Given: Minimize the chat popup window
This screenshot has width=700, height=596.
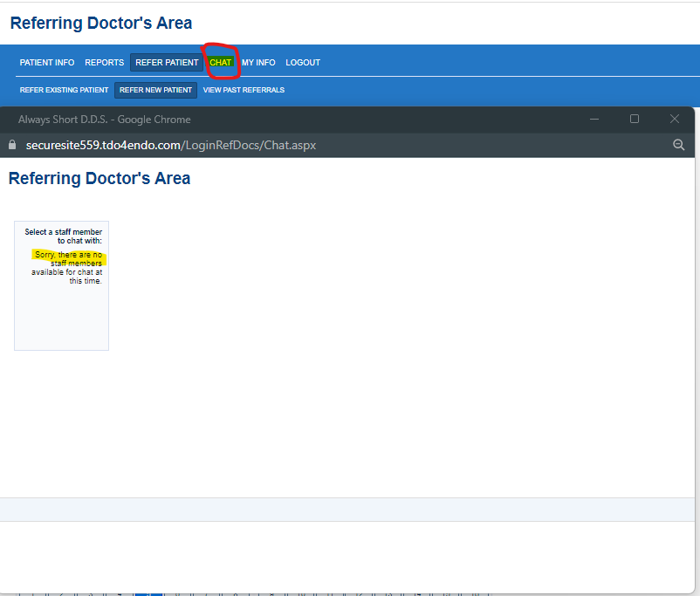Looking at the screenshot, I should click(x=594, y=119).
